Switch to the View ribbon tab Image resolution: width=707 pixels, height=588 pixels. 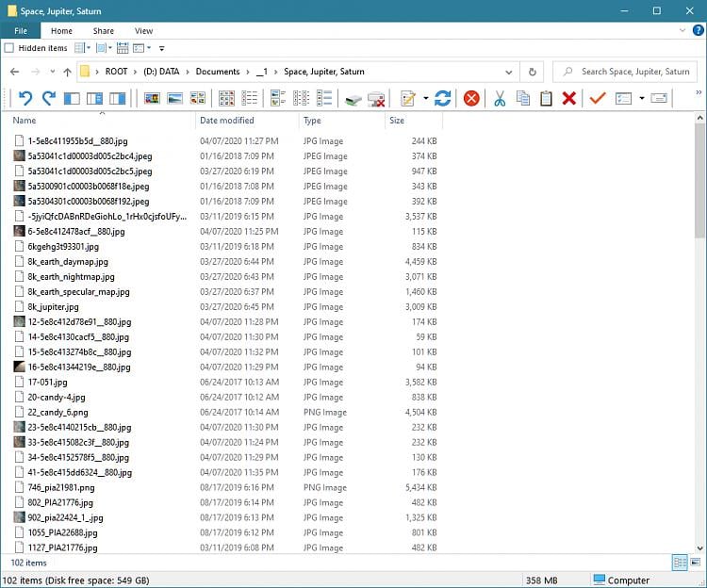(143, 31)
